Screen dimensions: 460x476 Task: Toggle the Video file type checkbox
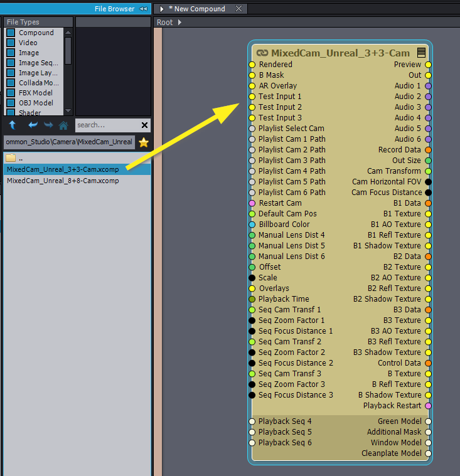point(11,43)
